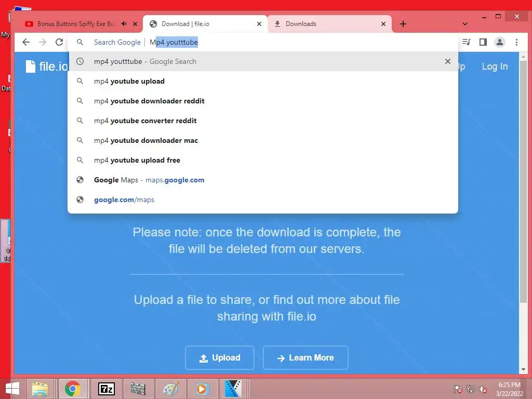Screen dimensions: 532x399
Task: Select the mp4 youtttube Google Search suggestion
Action: [262, 61]
